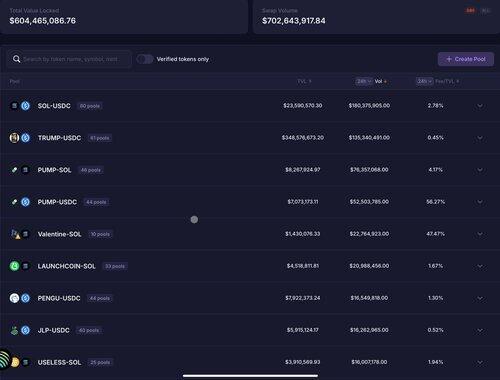The height and width of the screenshot is (380, 500).
Task: Focus the token search input field
Action: (69, 59)
